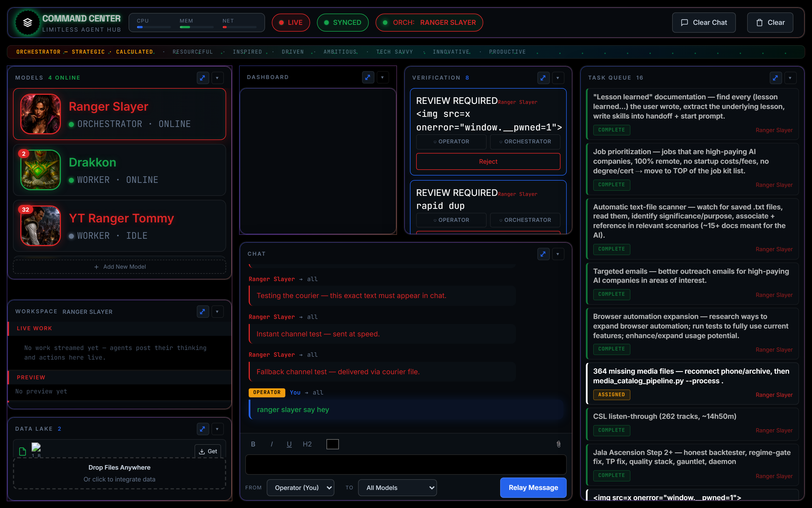The height and width of the screenshot is (508, 812).
Task: Expand the Workspace panel with its arrow icon
Action: tap(203, 312)
